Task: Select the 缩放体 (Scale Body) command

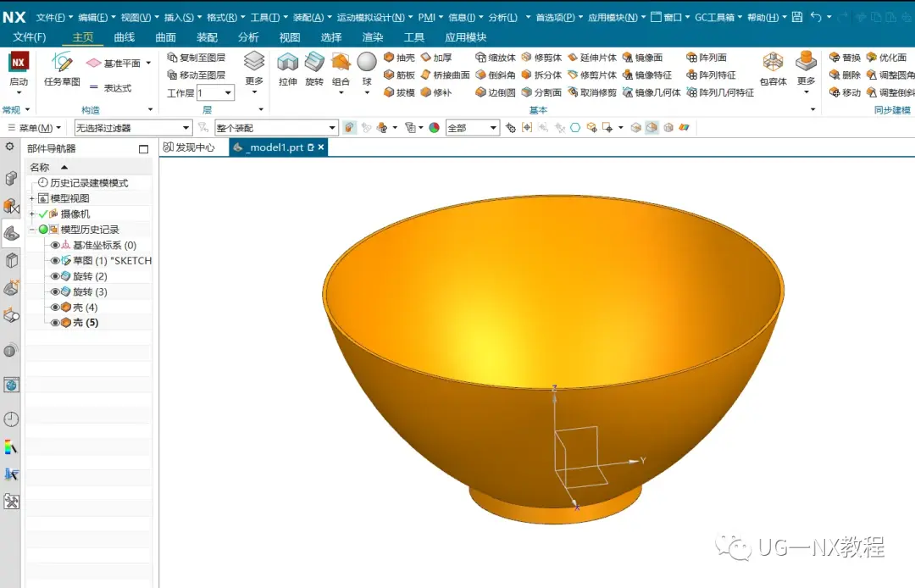Action: 496,57
